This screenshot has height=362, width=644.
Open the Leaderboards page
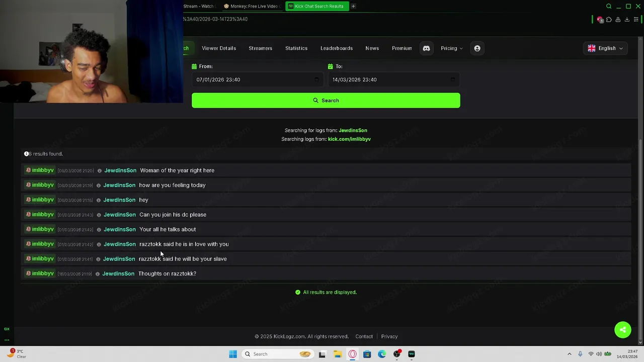point(337,48)
